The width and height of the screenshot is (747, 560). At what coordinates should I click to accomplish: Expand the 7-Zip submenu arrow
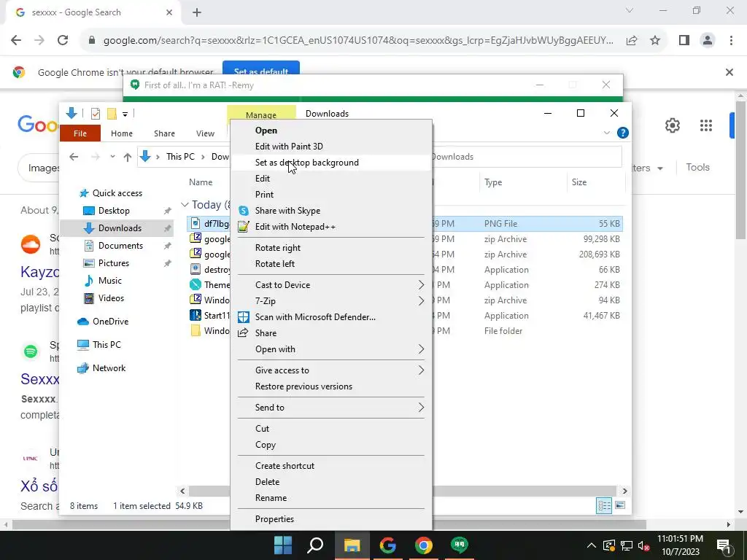(x=421, y=301)
